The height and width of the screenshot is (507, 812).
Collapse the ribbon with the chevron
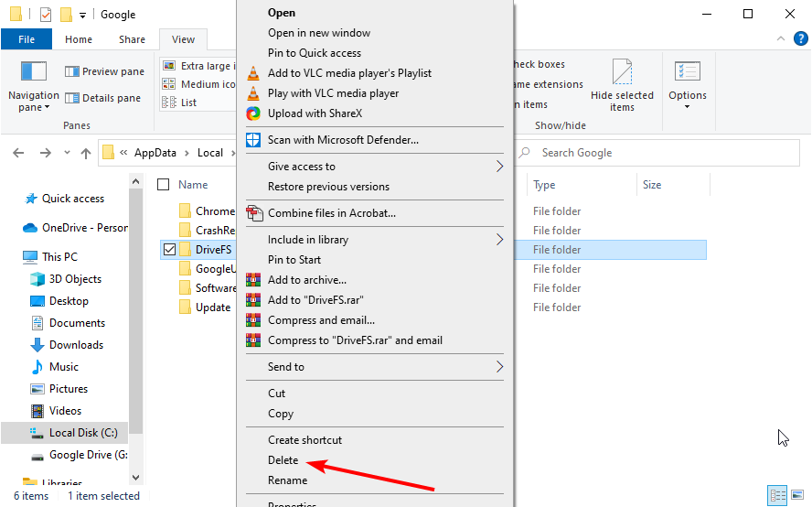click(x=780, y=38)
